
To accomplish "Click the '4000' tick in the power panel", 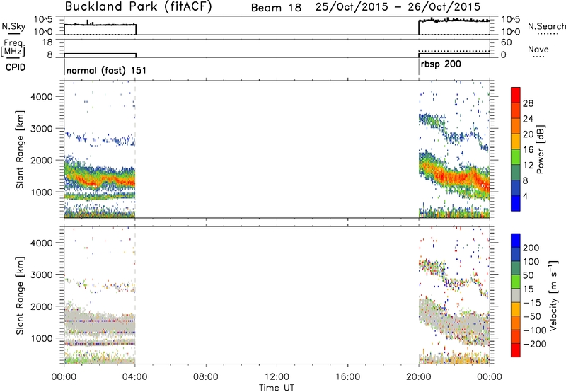I will pos(42,97).
